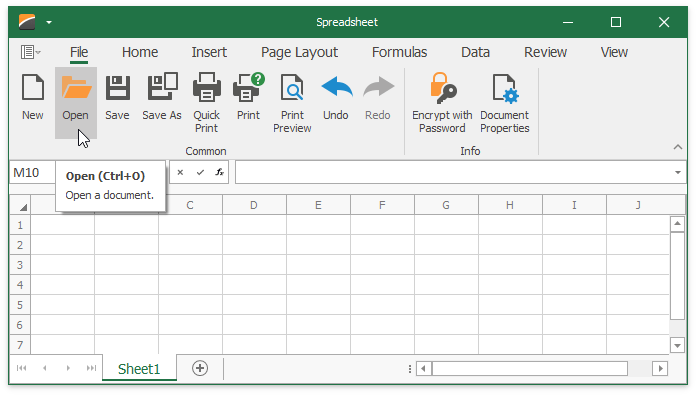Click the vertical scrollbar up arrow
This screenshot has width=696, height=395.
677,224
